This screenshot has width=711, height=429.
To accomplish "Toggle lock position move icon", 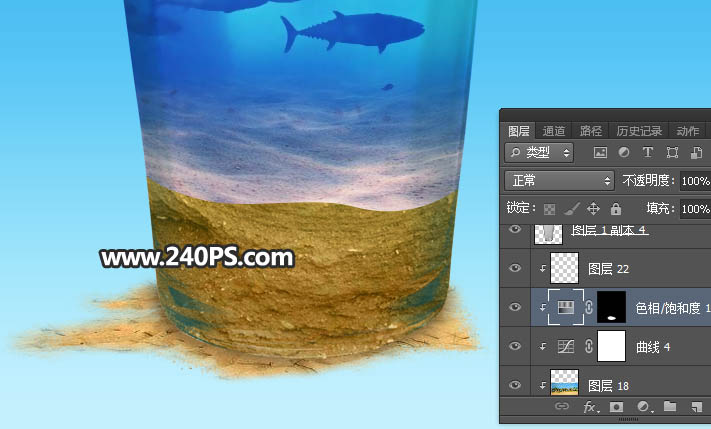I will tap(593, 209).
